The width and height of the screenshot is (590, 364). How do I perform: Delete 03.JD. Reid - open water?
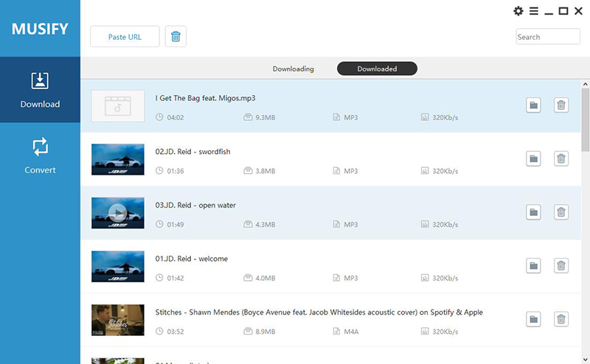561,212
